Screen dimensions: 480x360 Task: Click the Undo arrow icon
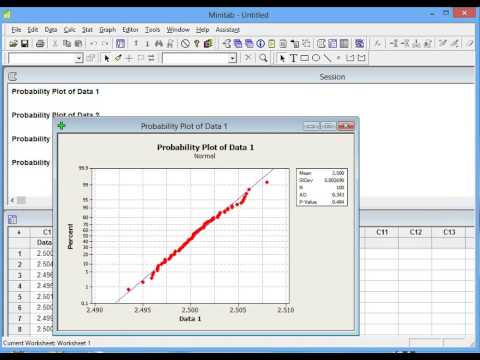93,43
